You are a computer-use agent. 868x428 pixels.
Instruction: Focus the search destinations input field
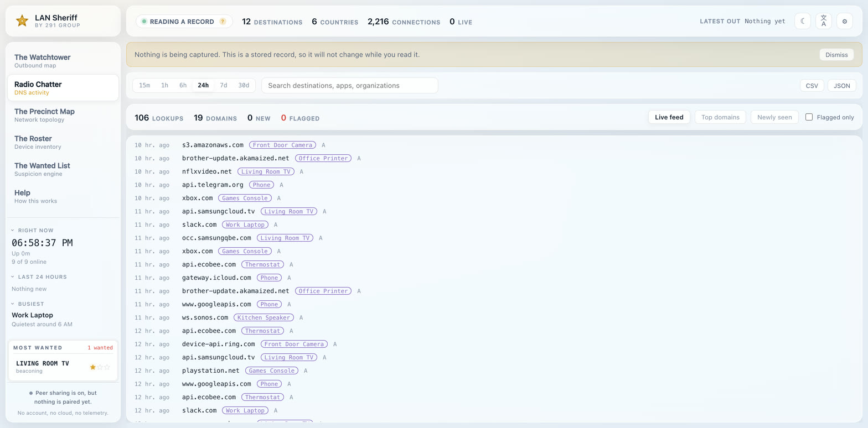(x=350, y=85)
